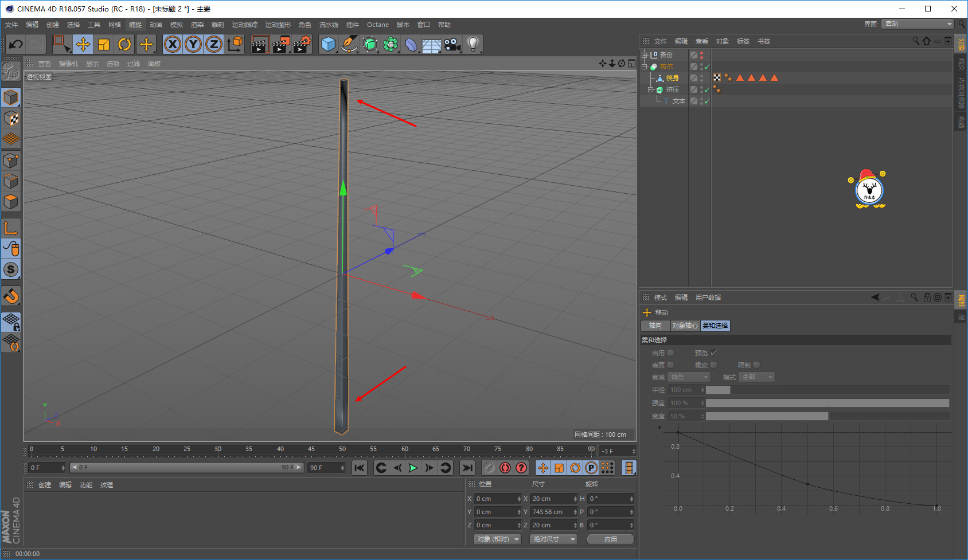Add a light bulb object
The width and height of the screenshot is (968, 560).
click(x=473, y=44)
